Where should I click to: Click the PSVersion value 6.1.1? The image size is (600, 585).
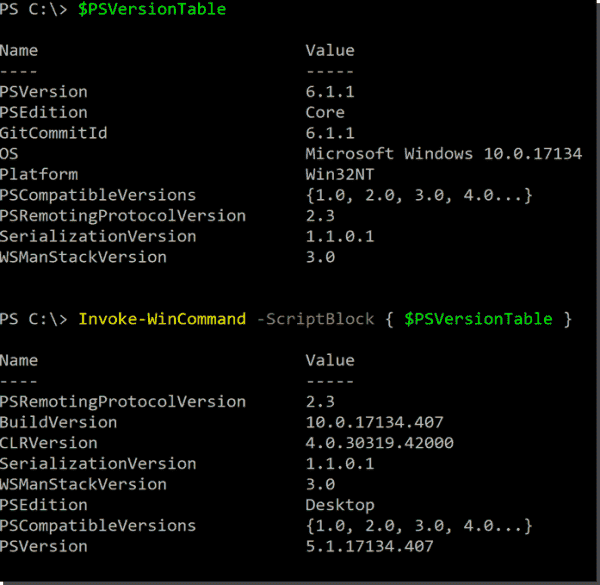(x=330, y=92)
